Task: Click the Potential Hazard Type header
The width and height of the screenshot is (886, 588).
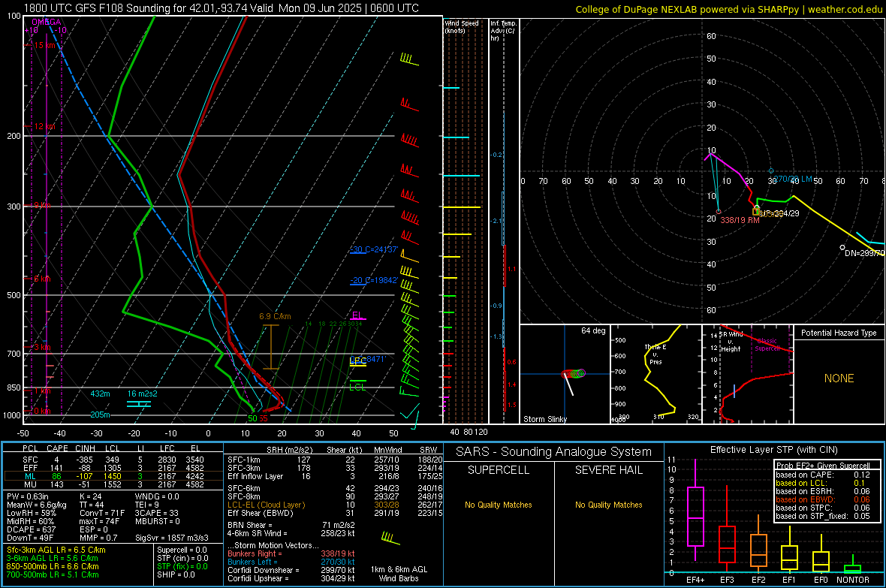Action: click(x=839, y=333)
